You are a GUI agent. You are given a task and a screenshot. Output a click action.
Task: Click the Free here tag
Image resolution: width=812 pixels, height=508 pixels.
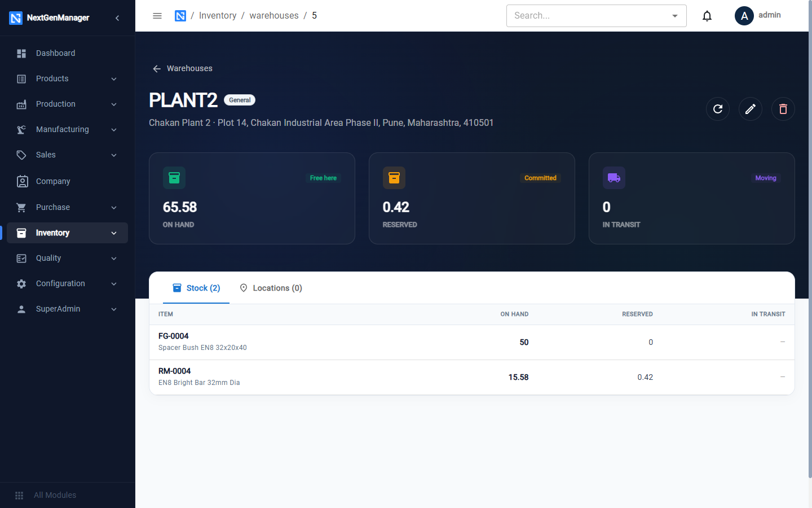[323, 178]
